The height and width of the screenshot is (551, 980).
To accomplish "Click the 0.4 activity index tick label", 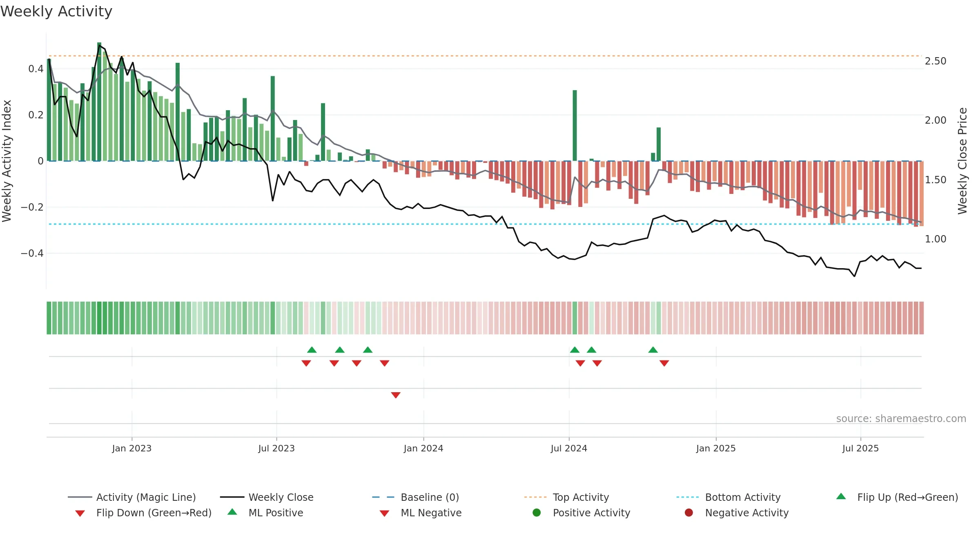I will pyautogui.click(x=36, y=69).
